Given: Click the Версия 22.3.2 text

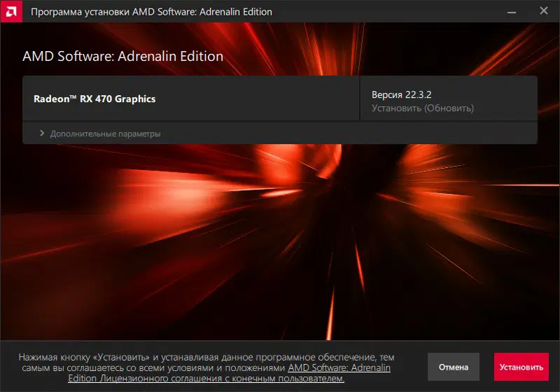Looking at the screenshot, I should (401, 94).
